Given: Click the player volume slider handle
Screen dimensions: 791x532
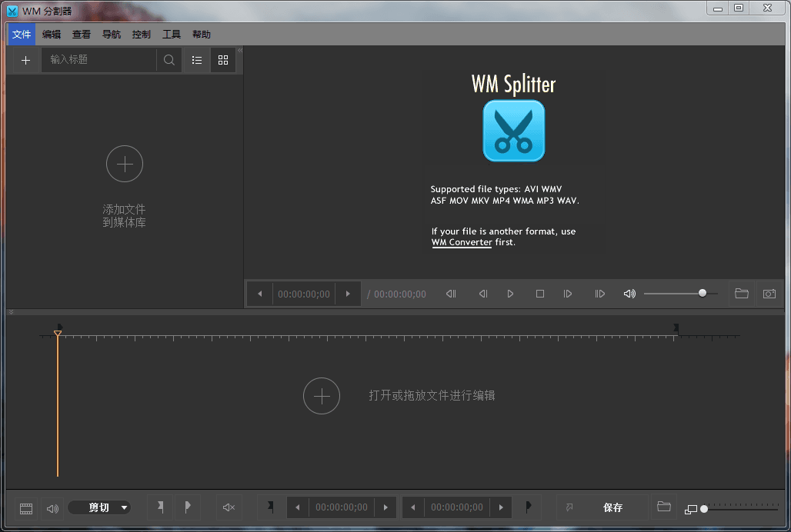Looking at the screenshot, I should pos(703,293).
